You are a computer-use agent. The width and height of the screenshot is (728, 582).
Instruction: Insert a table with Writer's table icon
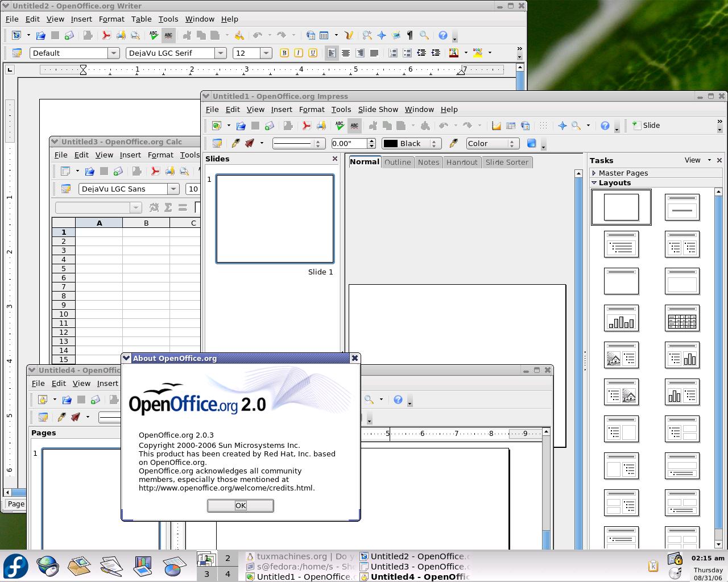(324, 35)
